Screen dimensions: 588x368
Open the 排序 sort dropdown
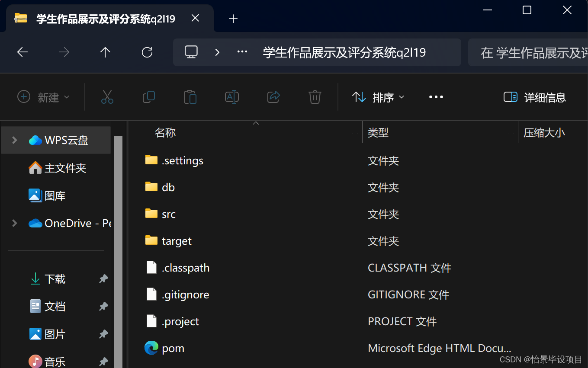point(378,97)
